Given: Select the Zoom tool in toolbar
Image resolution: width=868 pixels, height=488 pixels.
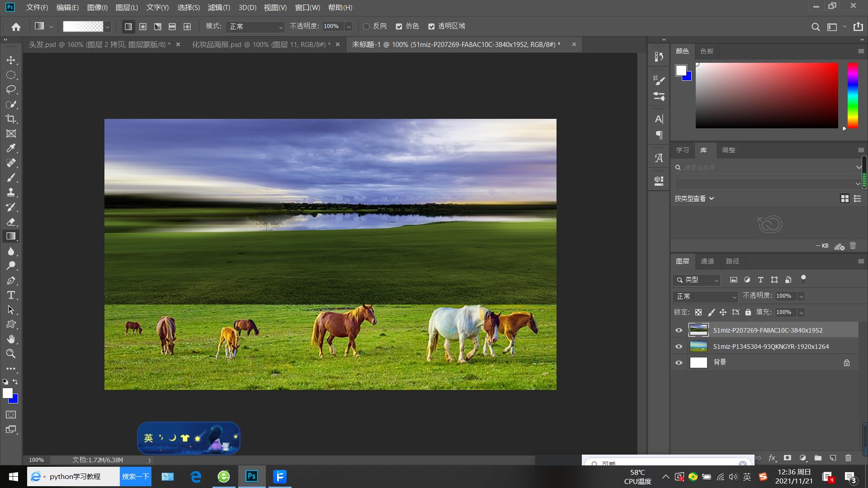Looking at the screenshot, I should pos(11,354).
